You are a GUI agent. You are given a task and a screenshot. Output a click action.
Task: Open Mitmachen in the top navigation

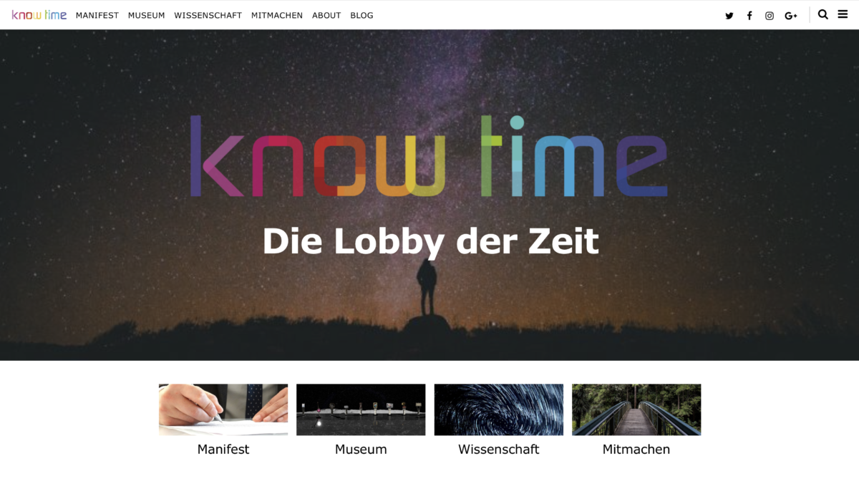(277, 16)
